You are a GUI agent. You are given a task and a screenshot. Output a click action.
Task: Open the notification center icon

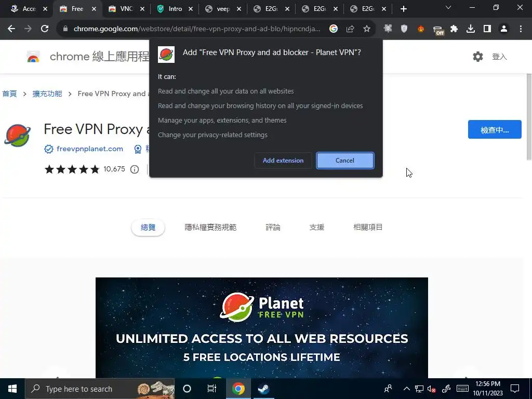pos(515,389)
